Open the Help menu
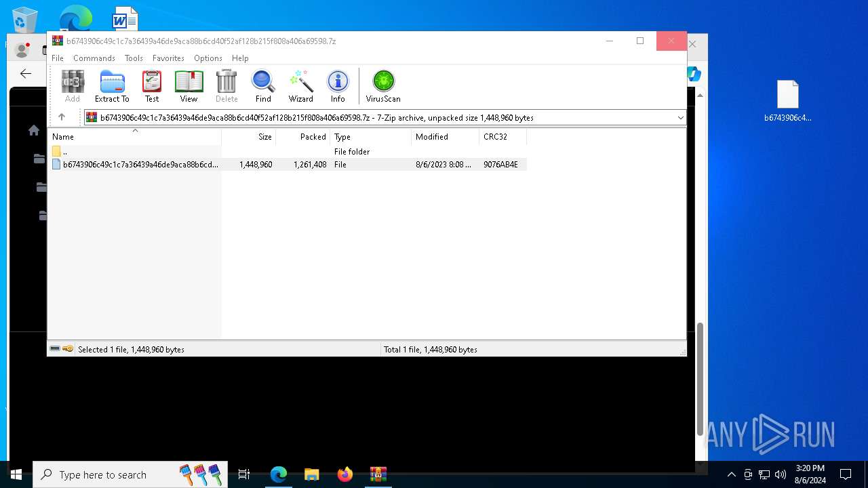The height and width of the screenshot is (488, 868). pos(240,58)
